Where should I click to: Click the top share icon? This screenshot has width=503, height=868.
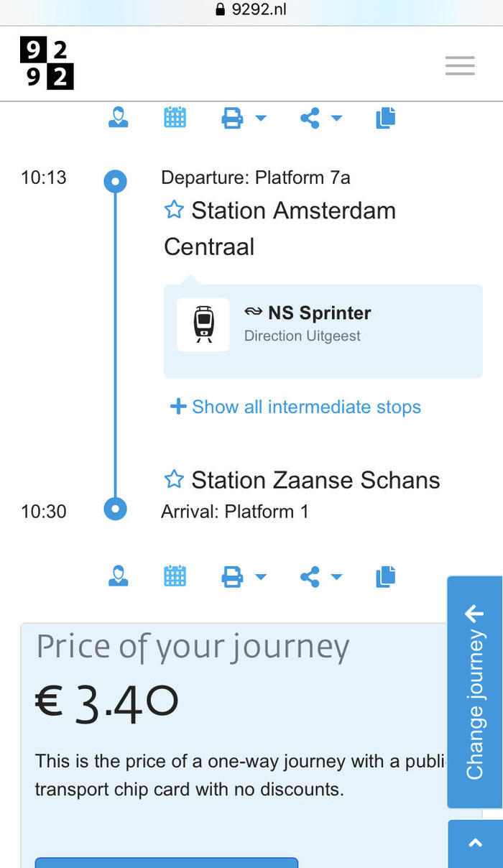point(310,118)
